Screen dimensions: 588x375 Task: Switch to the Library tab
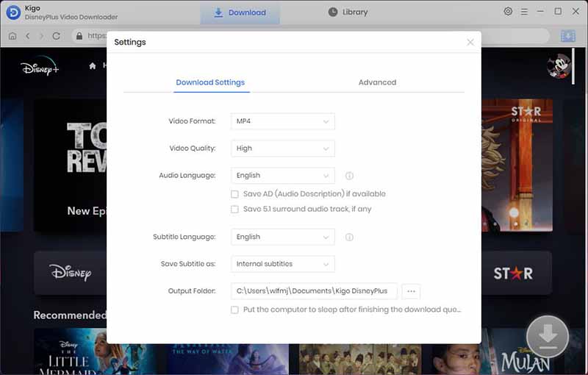(x=348, y=12)
